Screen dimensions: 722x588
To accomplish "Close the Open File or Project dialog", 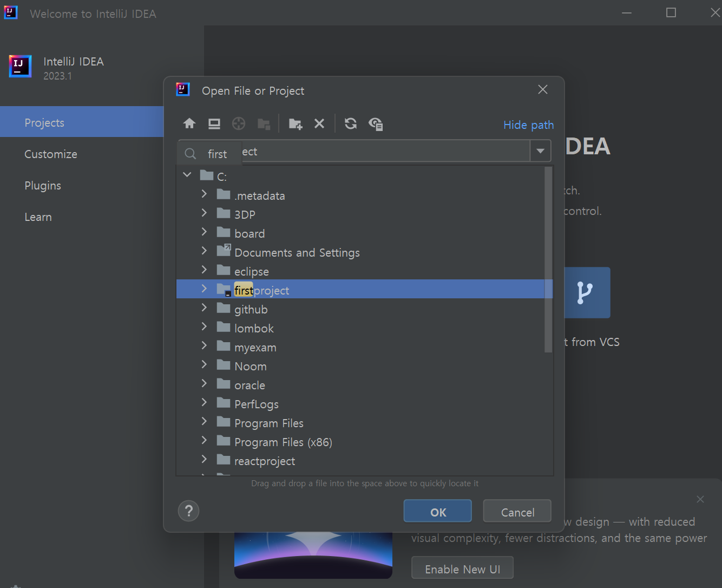I will (543, 90).
